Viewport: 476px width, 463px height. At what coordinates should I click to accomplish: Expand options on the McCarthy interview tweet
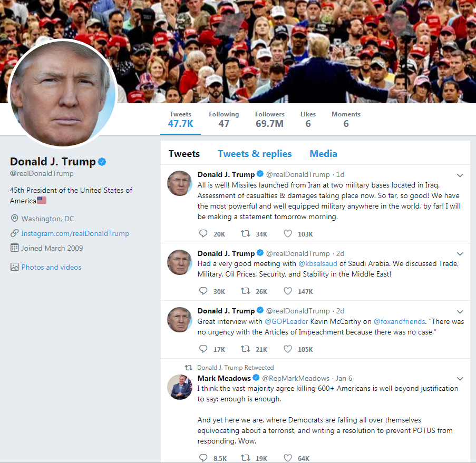tap(460, 312)
